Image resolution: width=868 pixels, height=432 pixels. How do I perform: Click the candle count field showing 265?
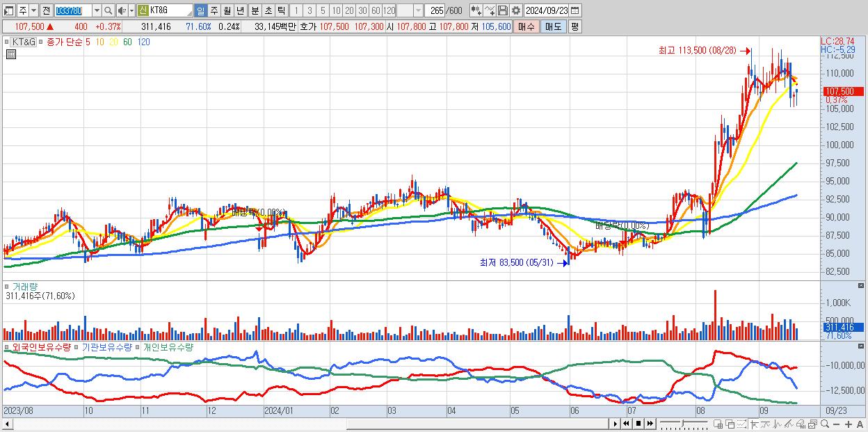click(435, 10)
